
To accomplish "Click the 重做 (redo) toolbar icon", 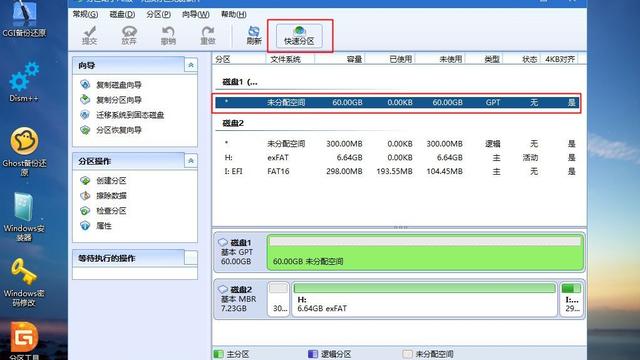I will coord(208,35).
